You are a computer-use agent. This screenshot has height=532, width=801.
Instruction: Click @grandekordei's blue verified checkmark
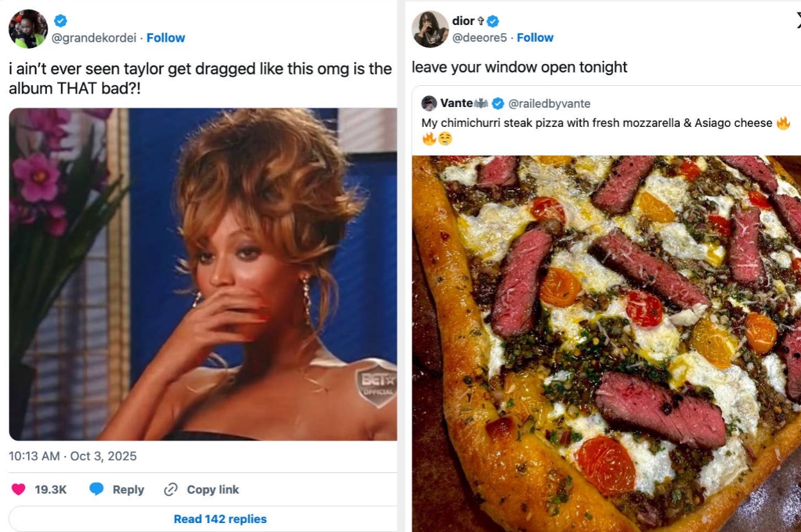(60, 20)
